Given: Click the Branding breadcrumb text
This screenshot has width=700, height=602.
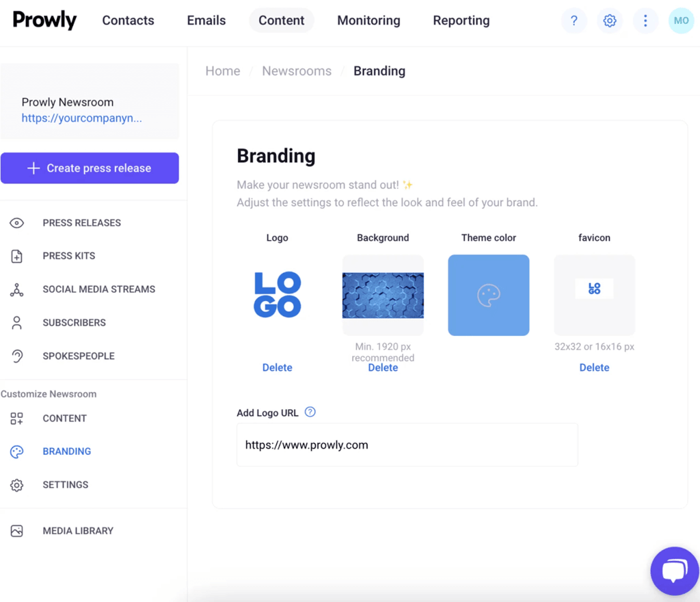Looking at the screenshot, I should 379,71.
